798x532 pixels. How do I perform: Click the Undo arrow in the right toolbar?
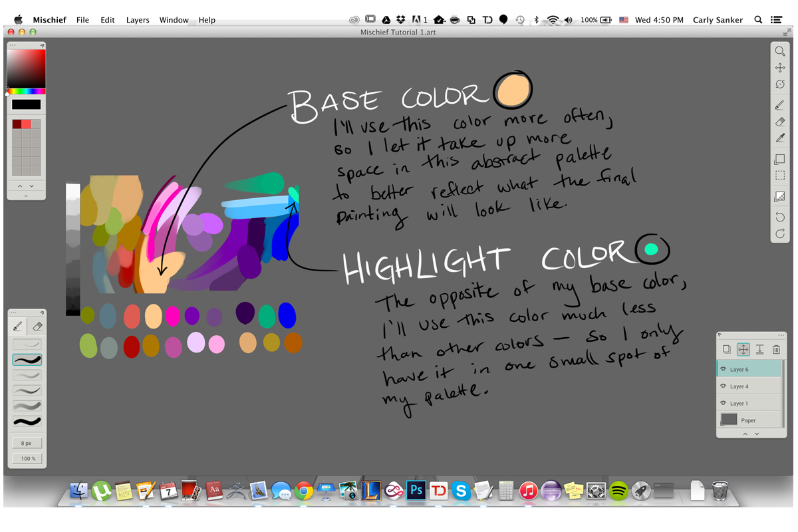[x=780, y=216]
